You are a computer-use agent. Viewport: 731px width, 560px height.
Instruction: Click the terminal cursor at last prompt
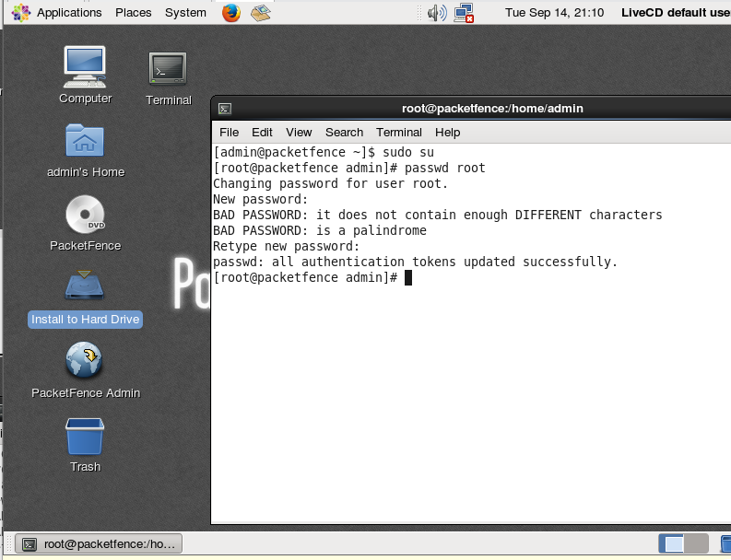coord(408,277)
